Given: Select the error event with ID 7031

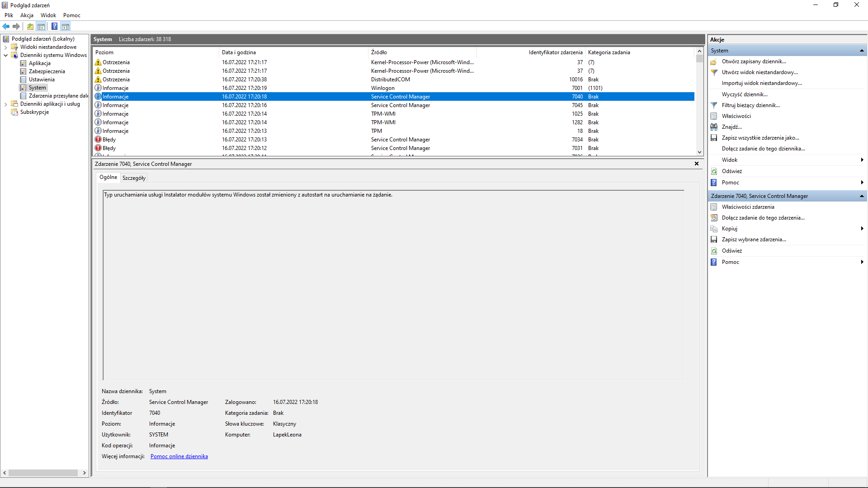Looking at the screenshot, I should pyautogui.click(x=394, y=148).
